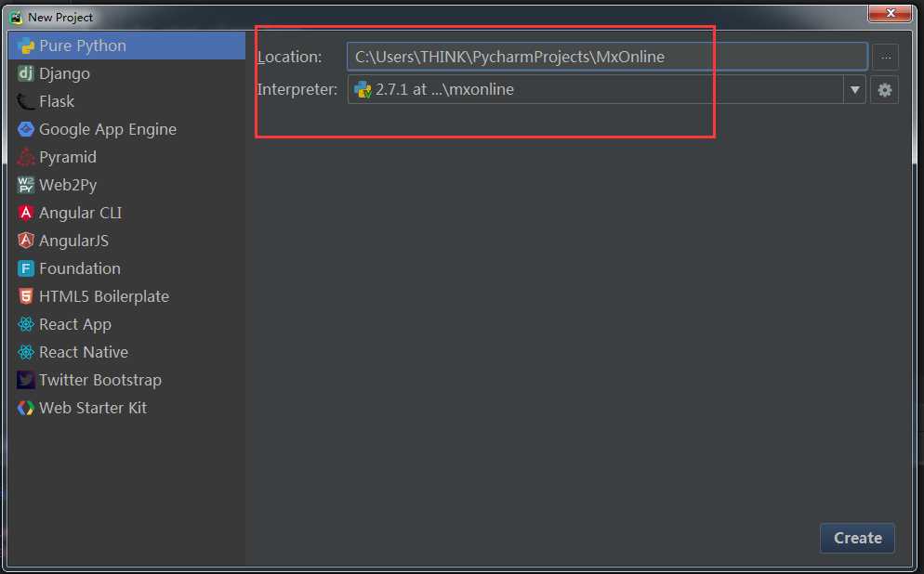The width and height of the screenshot is (924, 574).
Task: Click the PyCharm icon in title bar
Action: click(x=16, y=17)
